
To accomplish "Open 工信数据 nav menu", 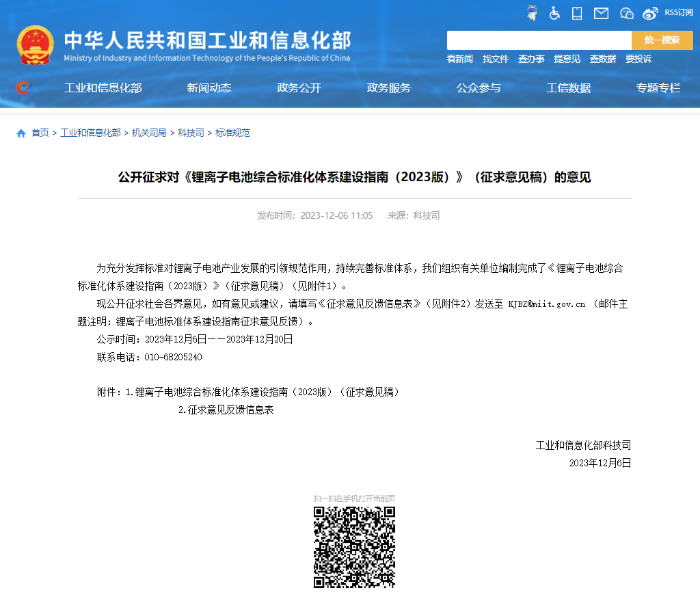I will point(568,88).
